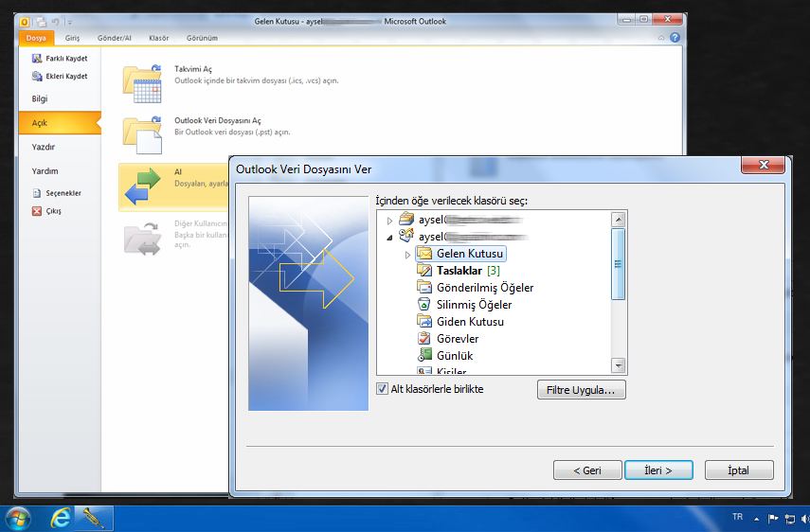
Task: Select the Taslaklar folder
Action: coord(459,271)
